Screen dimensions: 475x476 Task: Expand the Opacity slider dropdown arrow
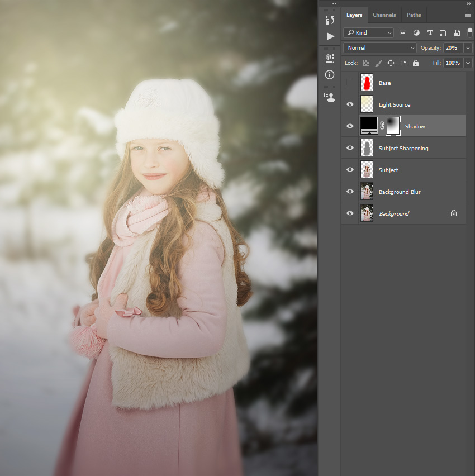pos(468,48)
